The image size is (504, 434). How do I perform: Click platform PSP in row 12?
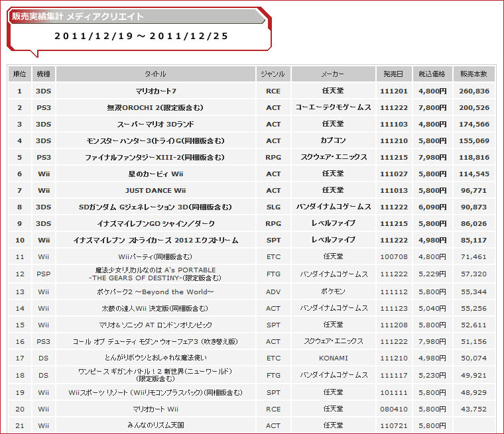pyautogui.click(x=43, y=274)
